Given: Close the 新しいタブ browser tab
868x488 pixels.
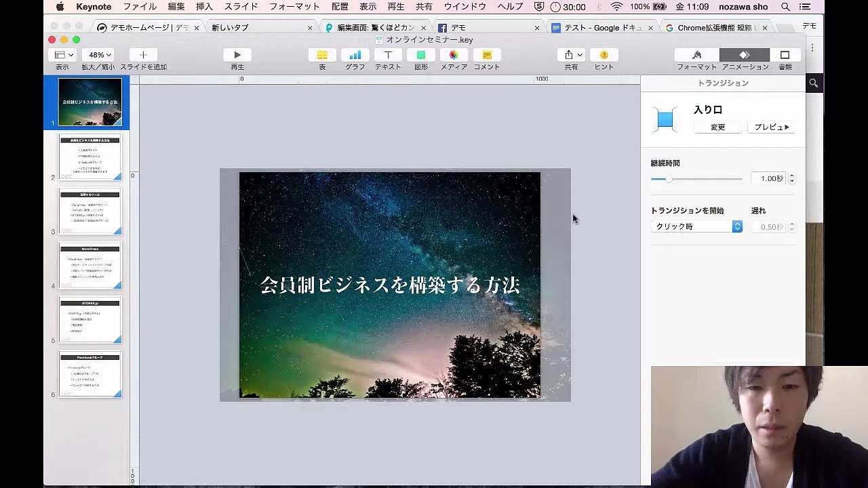Looking at the screenshot, I should pos(310,28).
